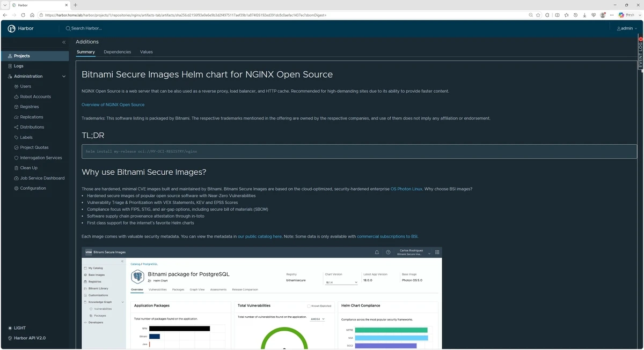Toggle split screen view

[x=557, y=15]
